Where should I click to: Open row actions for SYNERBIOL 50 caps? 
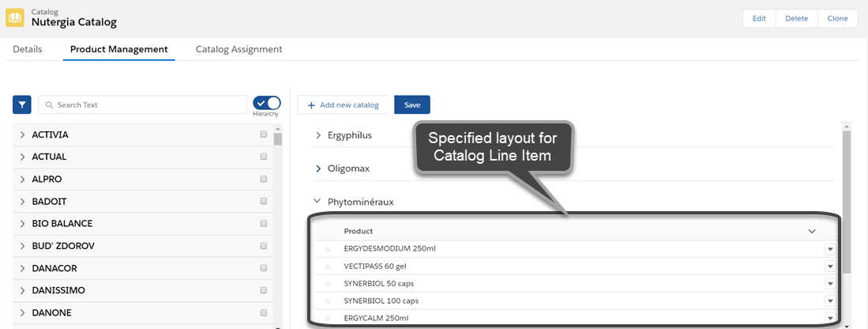coord(830,284)
